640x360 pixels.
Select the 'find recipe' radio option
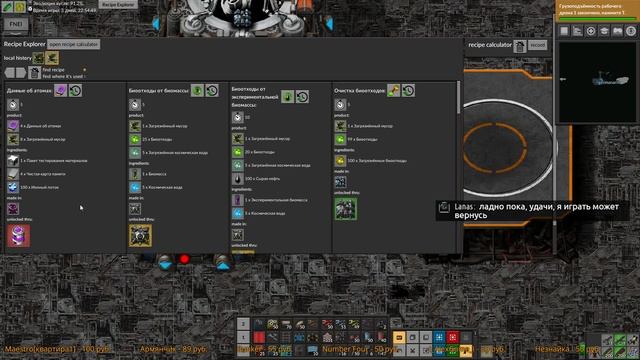pos(84,70)
